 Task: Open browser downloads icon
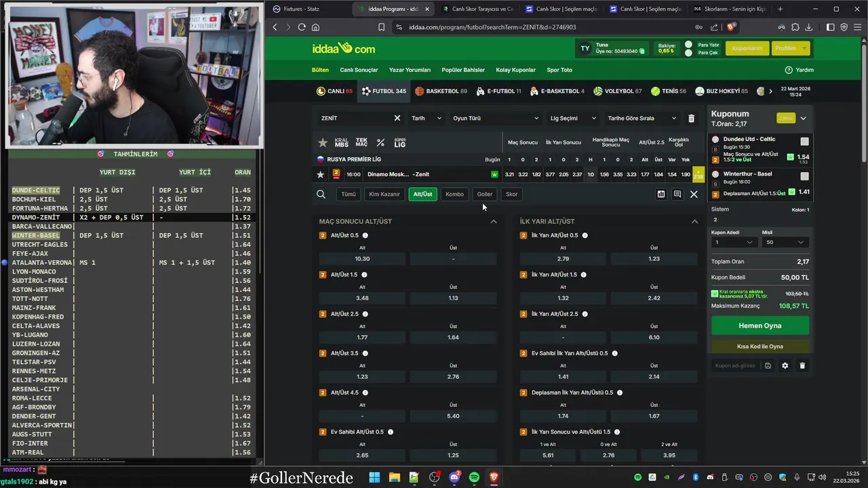coord(810,27)
